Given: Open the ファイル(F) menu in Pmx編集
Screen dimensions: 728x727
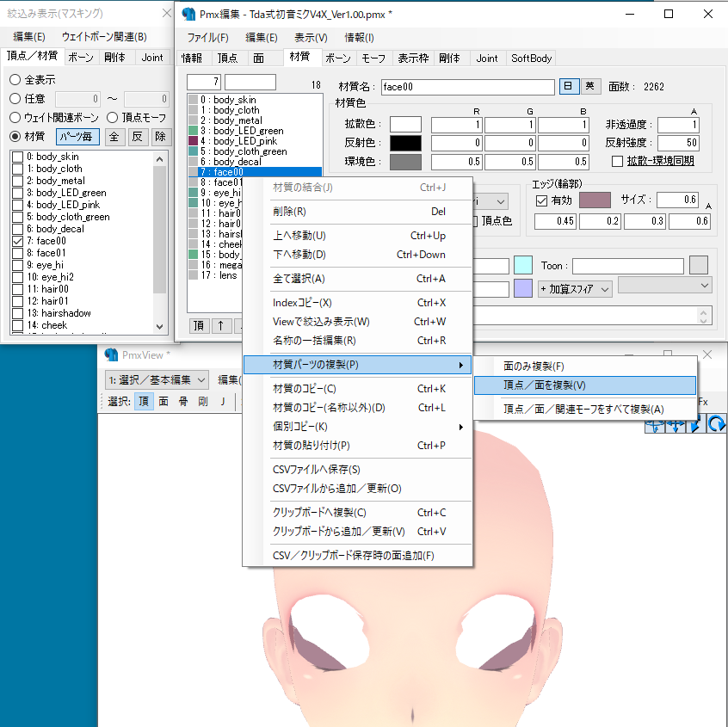Looking at the screenshot, I should 207,38.
